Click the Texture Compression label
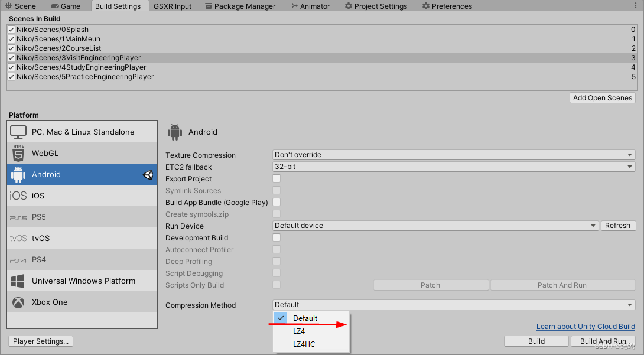Viewport: 644px width, 355px height. click(200, 155)
